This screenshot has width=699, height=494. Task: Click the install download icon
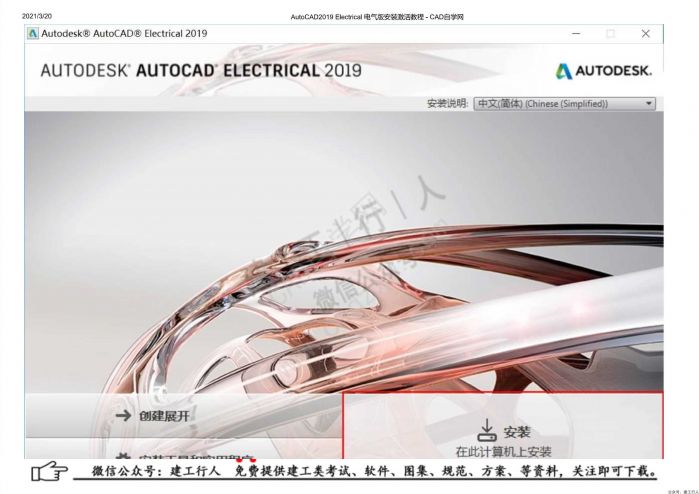[x=487, y=430]
